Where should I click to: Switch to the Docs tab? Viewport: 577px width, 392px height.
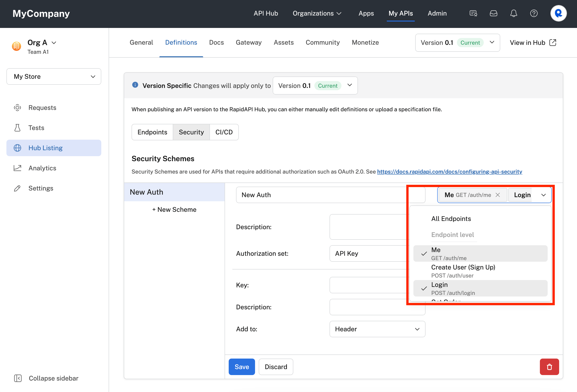216,42
